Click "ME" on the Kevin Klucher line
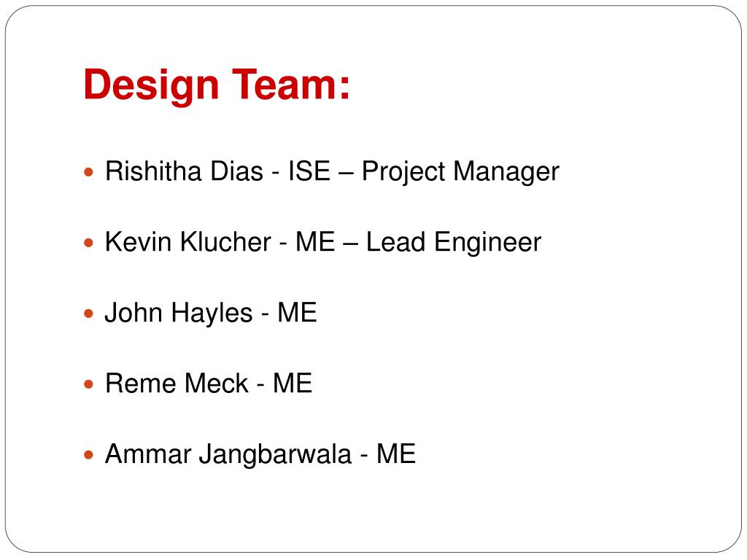Screen dimensions: 747x560 315,241
